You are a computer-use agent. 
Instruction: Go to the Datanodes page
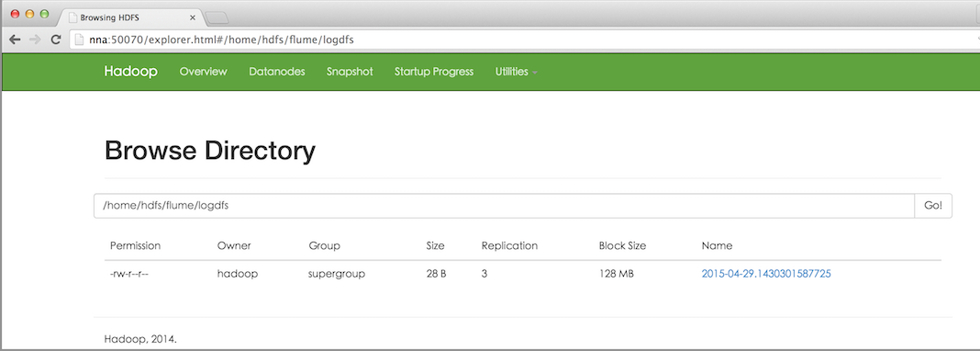coord(277,72)
